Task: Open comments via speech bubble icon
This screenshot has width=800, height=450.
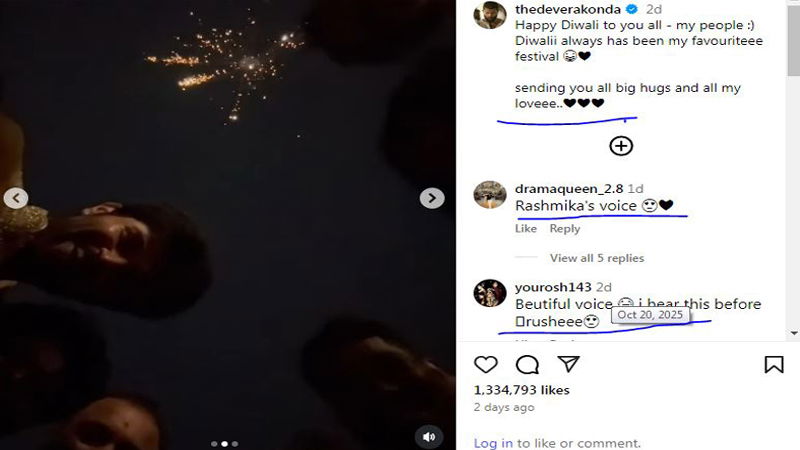Action: click(527, 365)
